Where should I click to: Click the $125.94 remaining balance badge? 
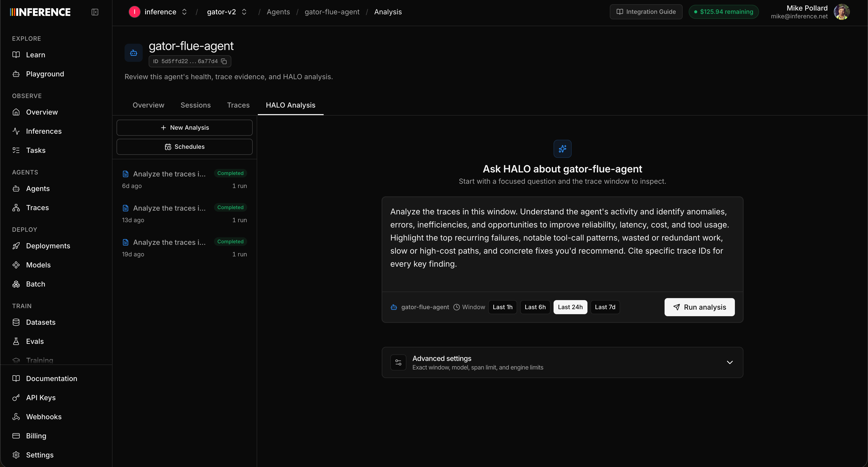[x=723, y=12]
